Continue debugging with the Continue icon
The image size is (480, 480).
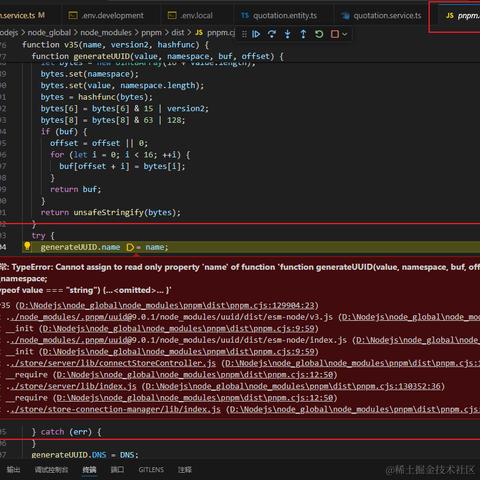(256, 34)
